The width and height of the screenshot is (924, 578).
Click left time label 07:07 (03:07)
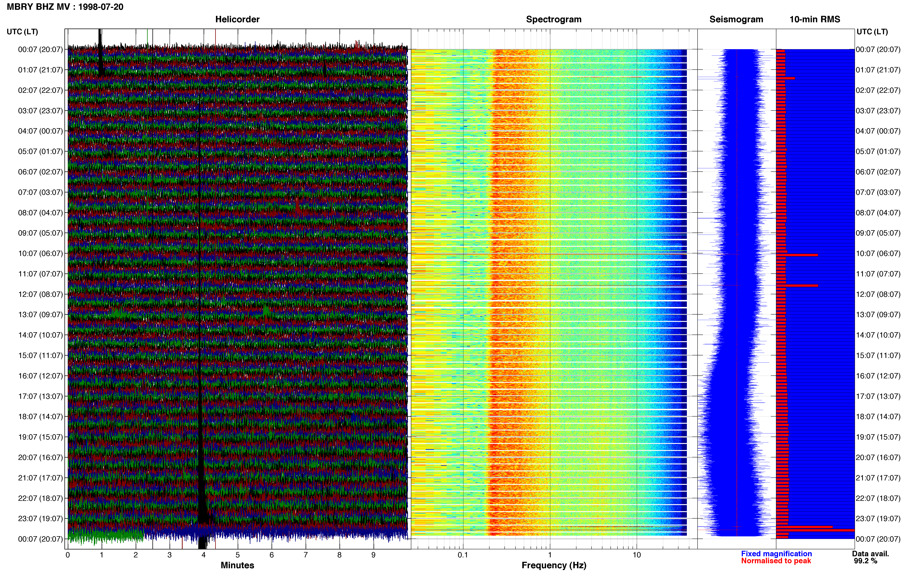(x=40, y=192)
